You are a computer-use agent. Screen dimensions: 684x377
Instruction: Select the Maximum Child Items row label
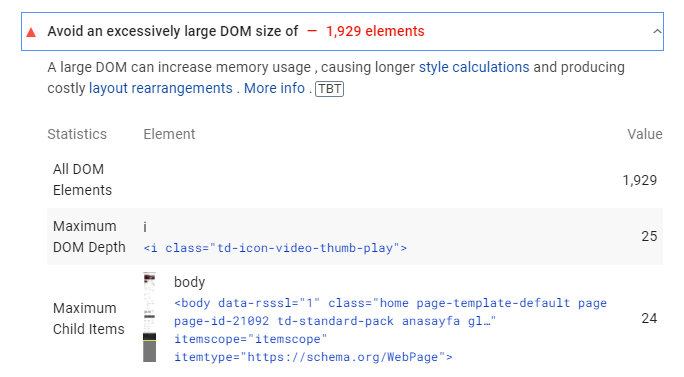click(89, 319)
